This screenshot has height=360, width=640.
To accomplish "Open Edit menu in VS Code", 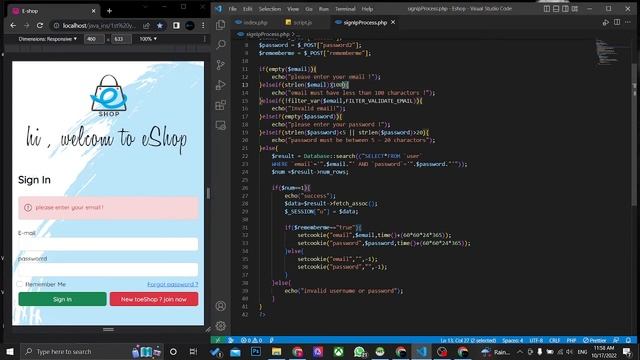I will point(247,9).
